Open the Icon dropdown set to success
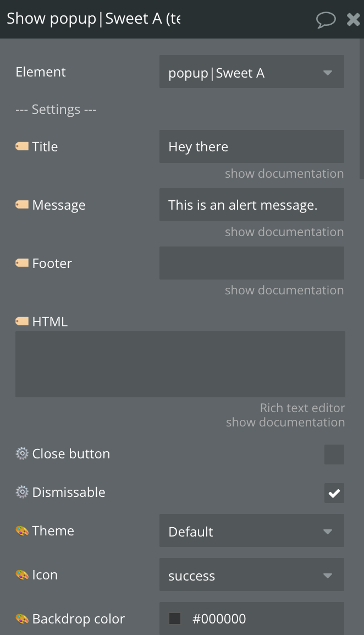Image resolution: width=364 pixels, height=635 pixels. [252, 574]
